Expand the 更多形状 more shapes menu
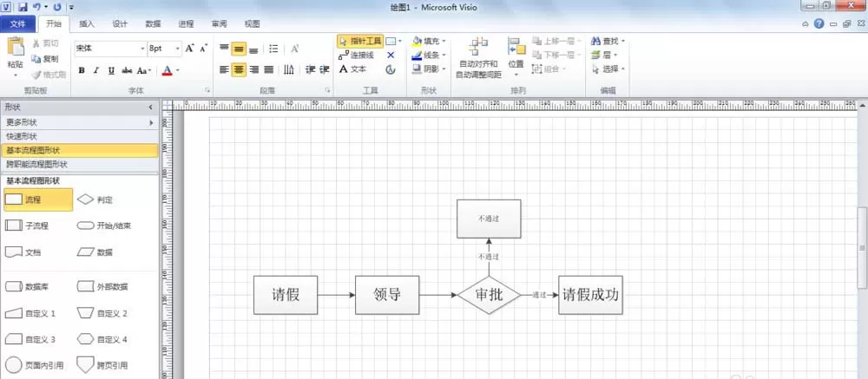This screenshot has width=868, height=379. (79, 122)
